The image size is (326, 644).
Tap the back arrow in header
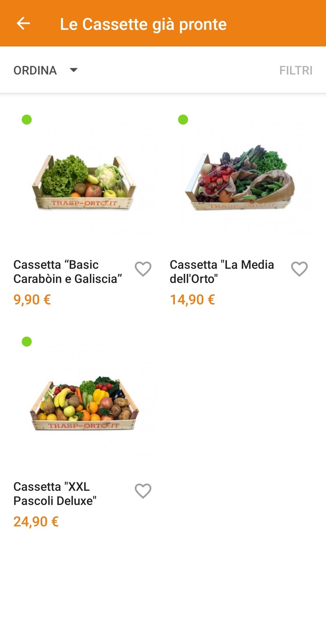pos(23,24)
